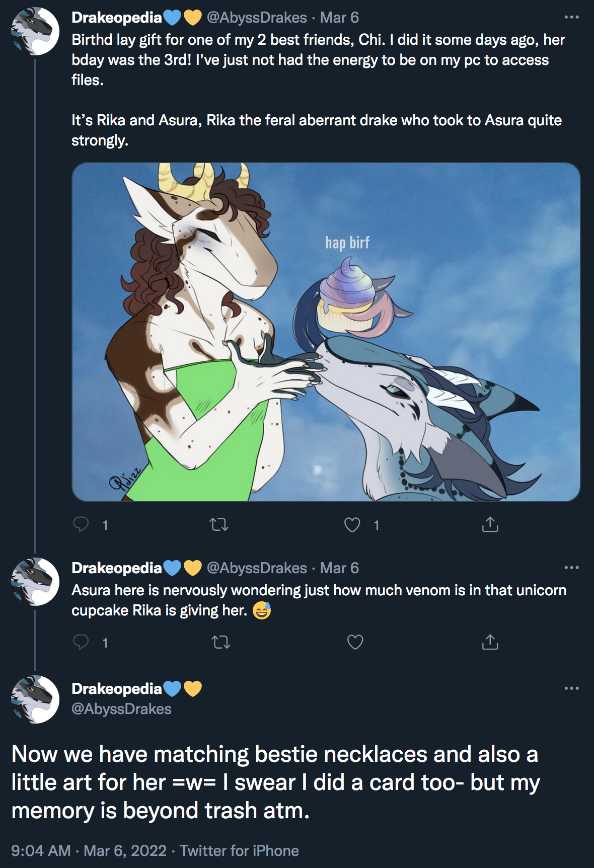Reply to the unicorn cupcake tweet

[x=81, y=642]
